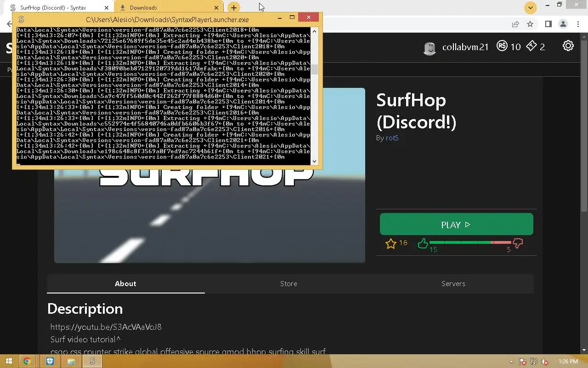Click the Description heading
The height and width of the screenshot is (368, 588).
[x=85, y=309]
